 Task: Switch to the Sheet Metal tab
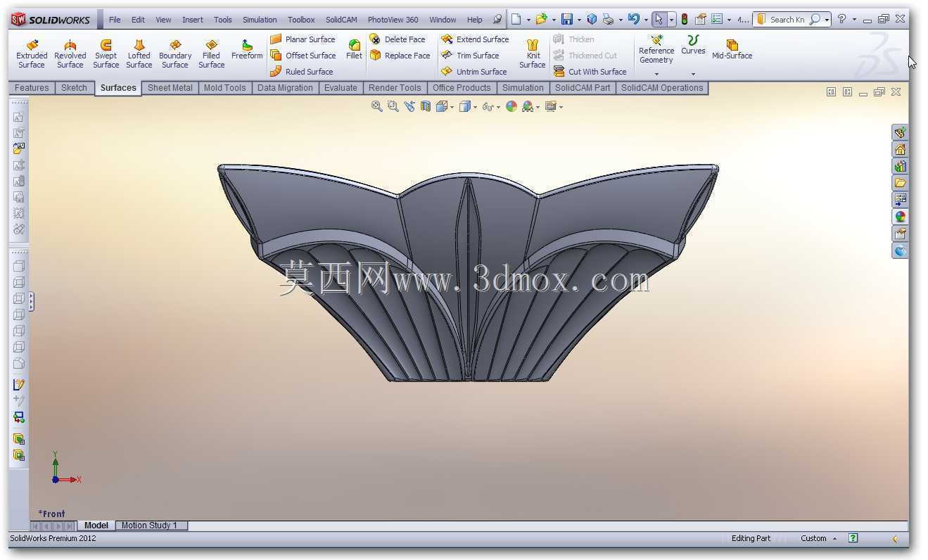tap(170, 88)
